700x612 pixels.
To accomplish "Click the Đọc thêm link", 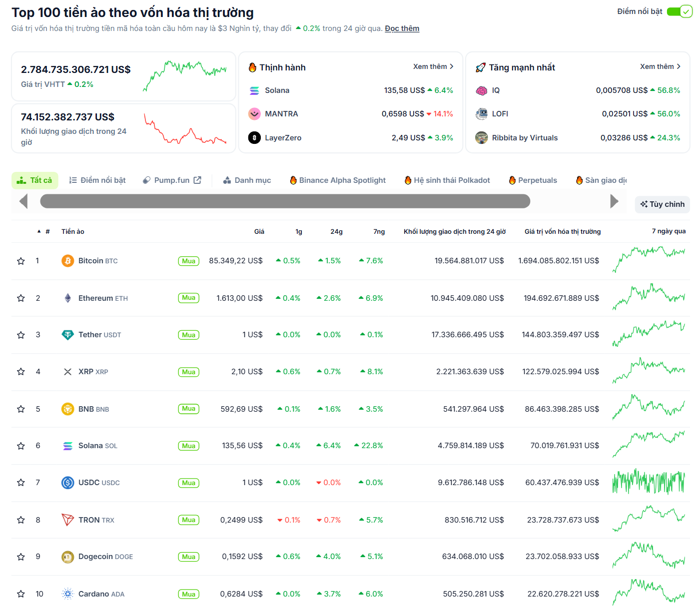I will click(402, 28).
